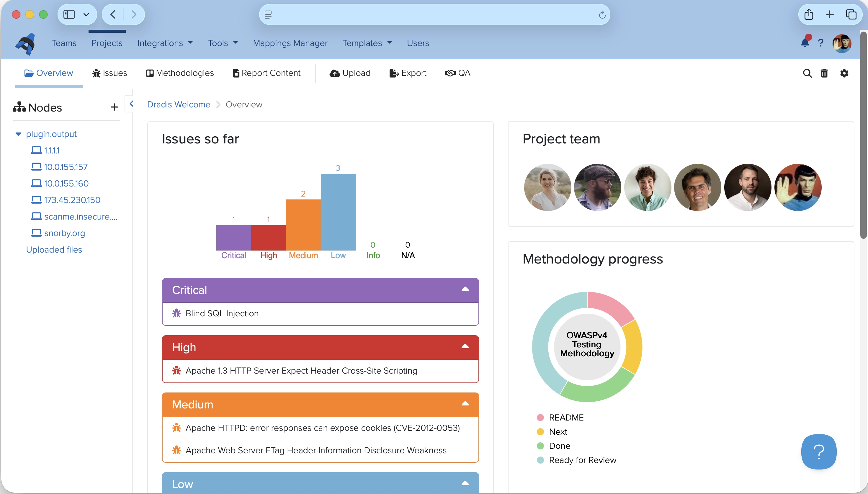Open the Templates dropdown menu

click(x=367, y=43)
